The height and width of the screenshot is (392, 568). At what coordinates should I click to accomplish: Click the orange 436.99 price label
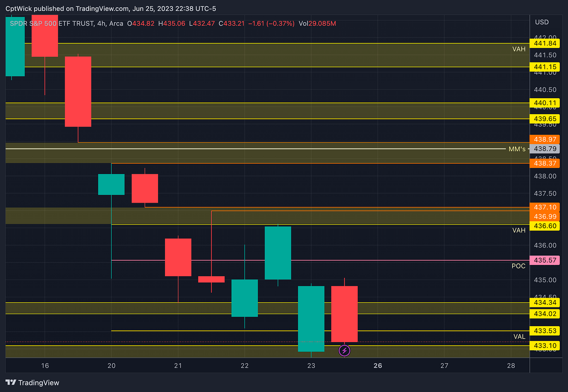click(545, 217)
